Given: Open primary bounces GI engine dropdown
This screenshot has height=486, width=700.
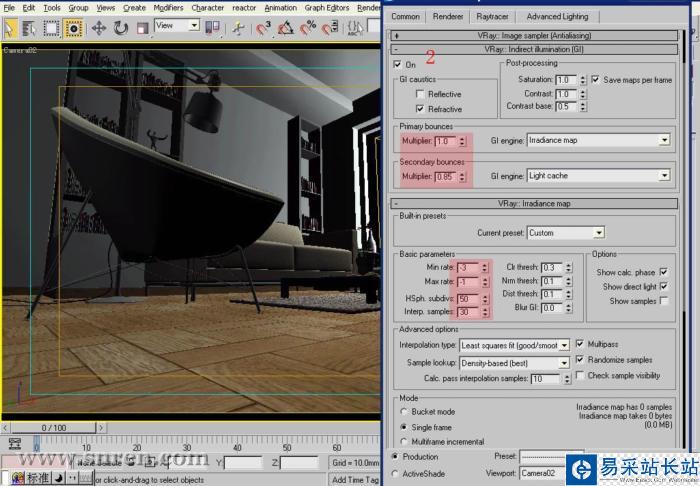Looking at the screenshot, I should click(x=598, y=140).
